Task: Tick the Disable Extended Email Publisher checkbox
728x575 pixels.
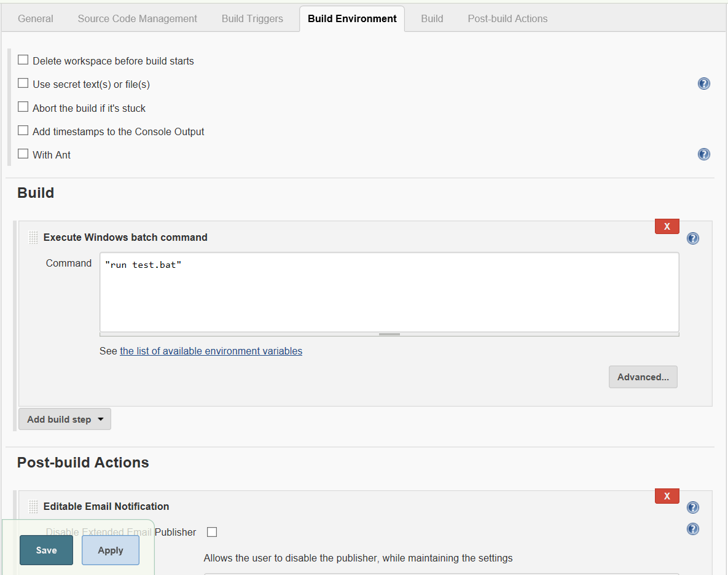Action: 212,532
